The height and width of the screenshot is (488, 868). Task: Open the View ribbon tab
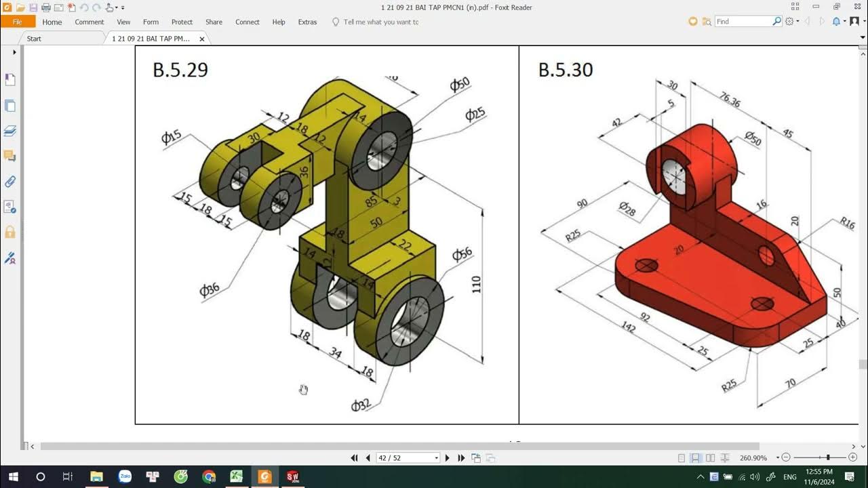[x=123, y=22]
